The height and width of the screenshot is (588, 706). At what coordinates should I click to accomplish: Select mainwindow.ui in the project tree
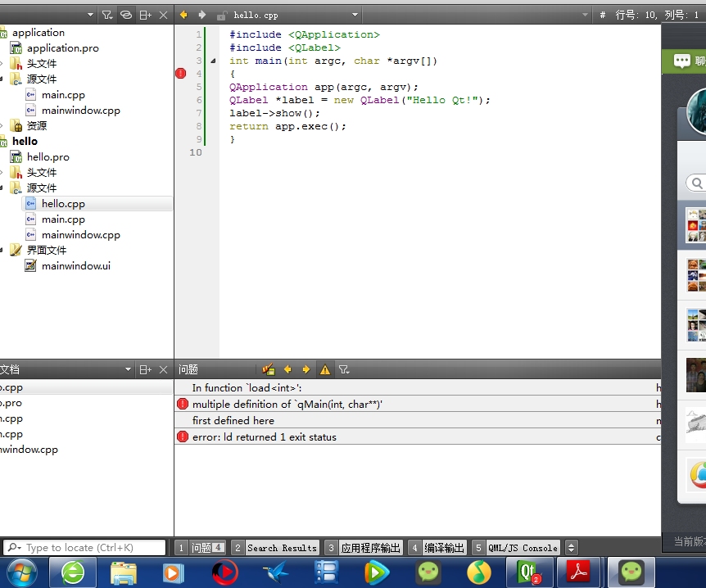tap(76, 266)
